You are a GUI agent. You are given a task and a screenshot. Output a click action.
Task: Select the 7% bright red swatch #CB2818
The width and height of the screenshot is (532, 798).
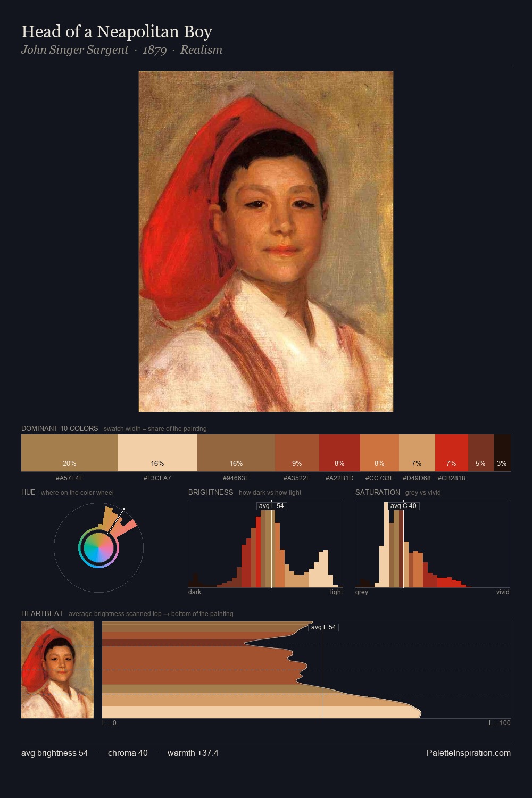452,453
